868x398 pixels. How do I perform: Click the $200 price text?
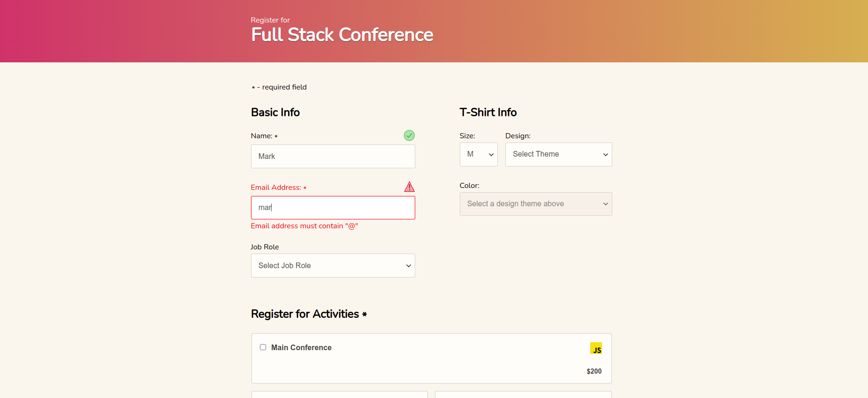594,371
